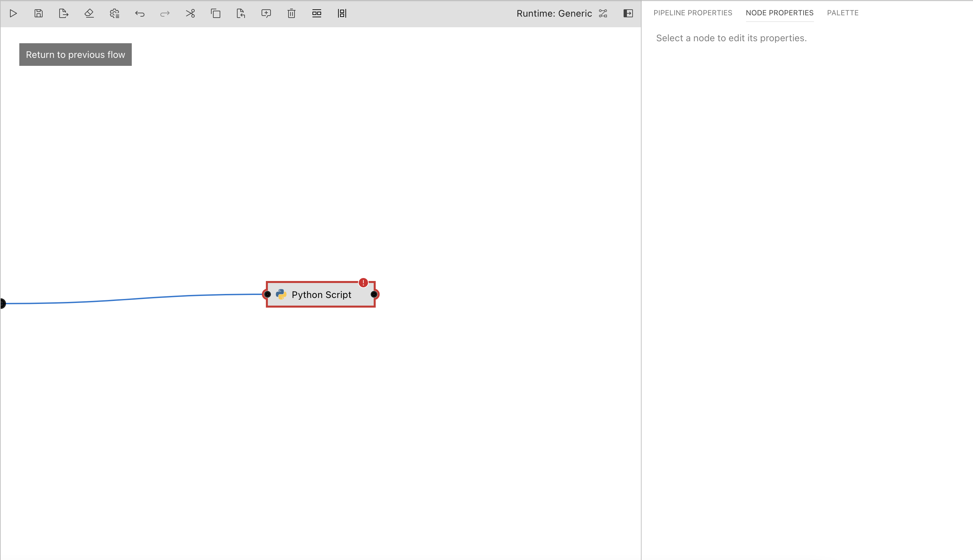973x560 pixels.
Task: Click Return to previous flow button
Action: 76,55
